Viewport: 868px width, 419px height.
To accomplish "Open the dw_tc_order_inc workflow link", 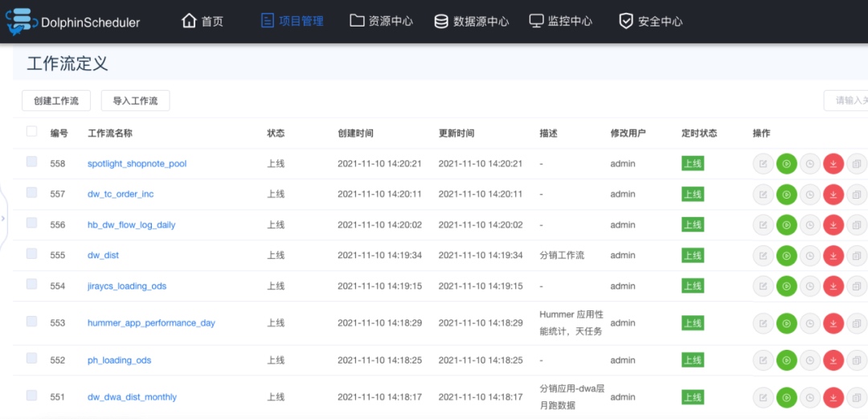I will 121,195.
